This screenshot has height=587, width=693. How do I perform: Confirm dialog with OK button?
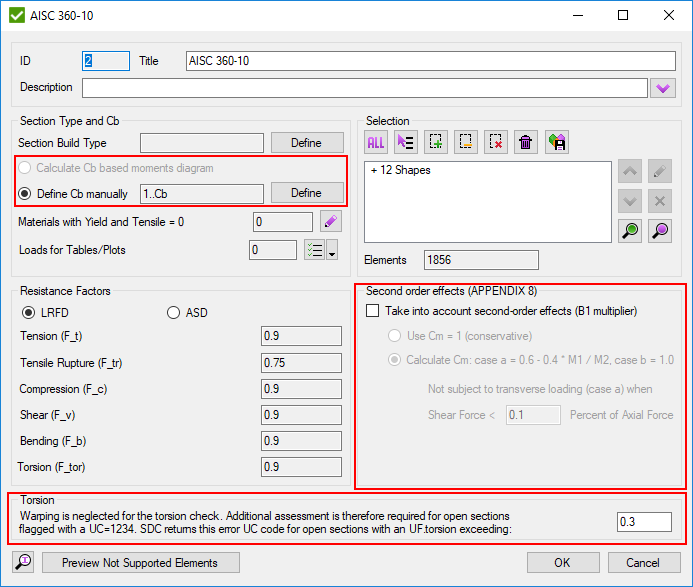[563, 562]
